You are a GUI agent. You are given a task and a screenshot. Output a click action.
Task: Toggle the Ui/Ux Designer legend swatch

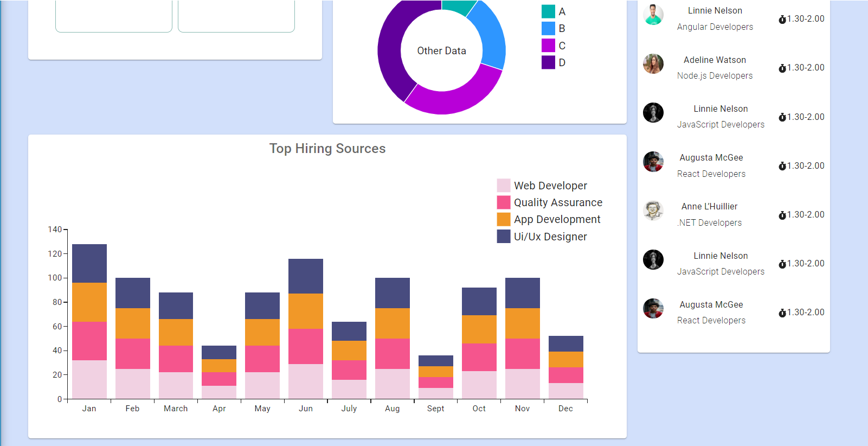[x=504, y=236]
